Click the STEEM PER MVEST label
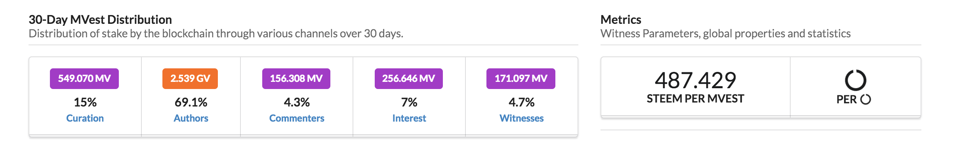 point(696,99)
